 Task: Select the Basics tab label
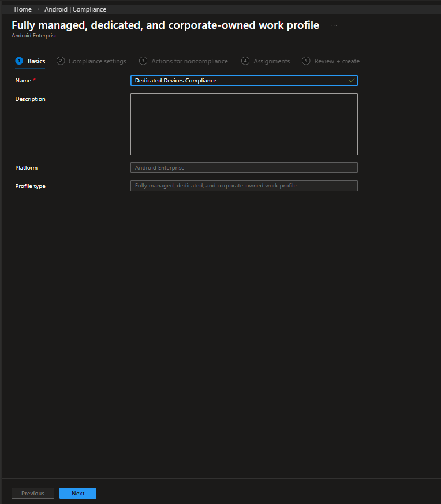tap(36, 61)
